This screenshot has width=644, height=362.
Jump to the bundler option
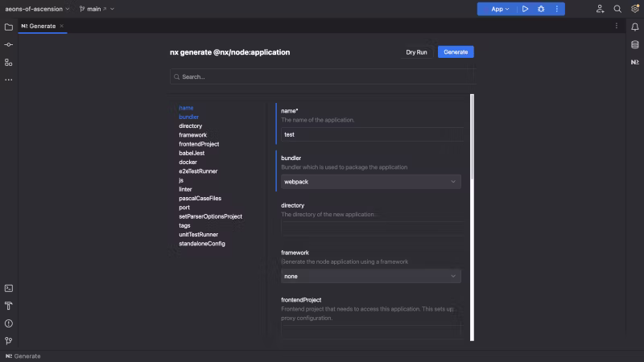(x=188, y=117)
